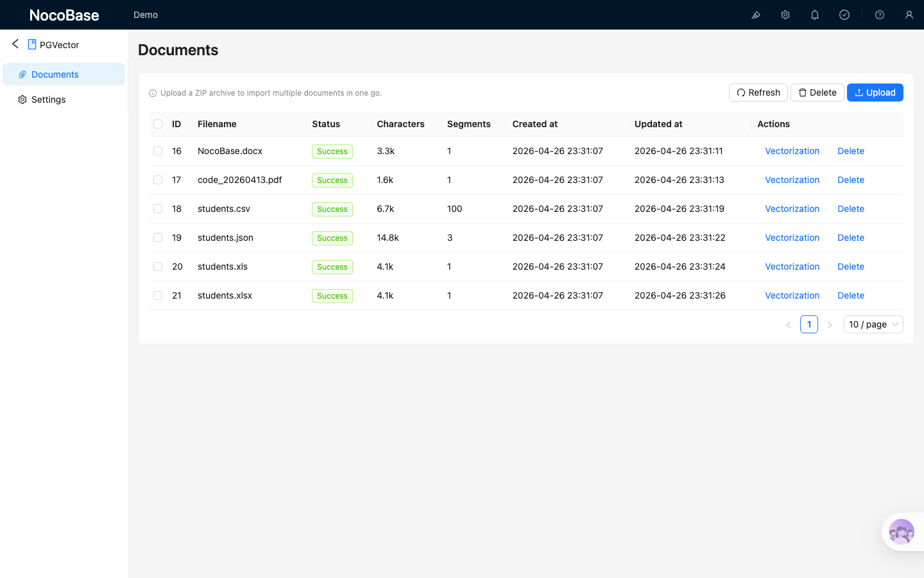
Task: Go to the previous page arrow
Action: [789, 325]
